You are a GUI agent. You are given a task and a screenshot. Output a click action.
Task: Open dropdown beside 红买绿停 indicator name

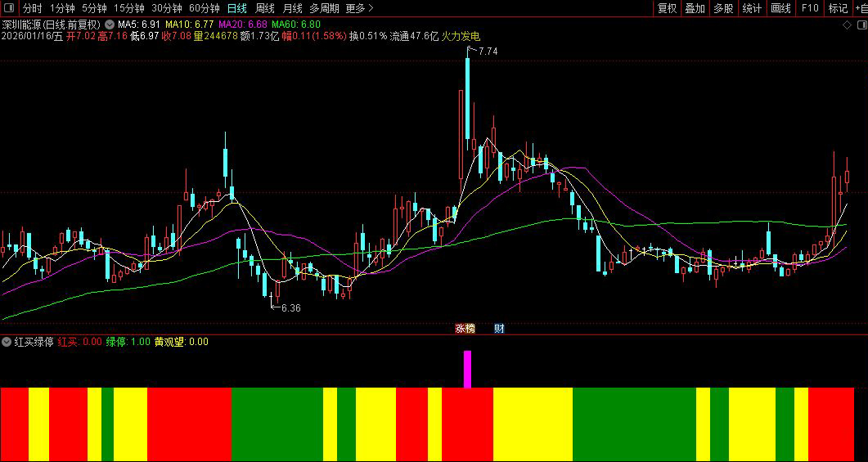pos(6,341)
